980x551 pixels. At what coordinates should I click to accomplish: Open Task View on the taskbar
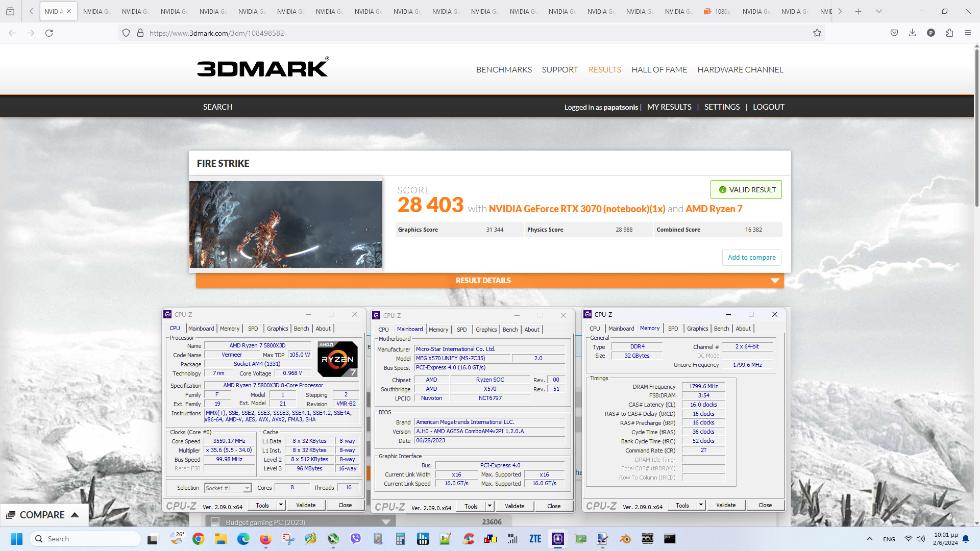[153, 539]
